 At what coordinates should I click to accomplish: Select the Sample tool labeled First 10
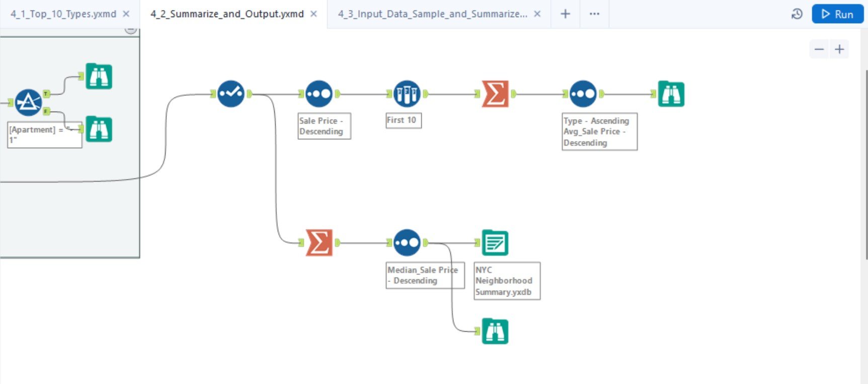[x=407, y=93]
